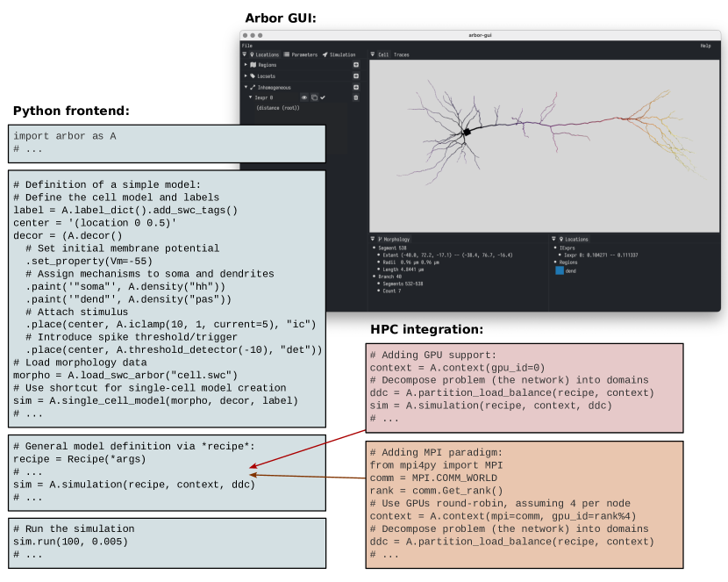728x582 pixels.
Task: Add a new inhomogeneous expression
Action: pos(356,88)
